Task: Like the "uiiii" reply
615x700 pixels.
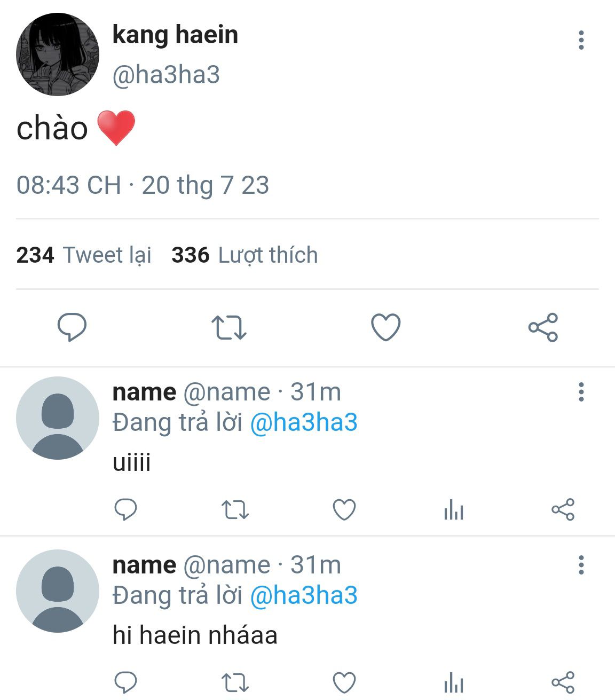Action: 344,509
